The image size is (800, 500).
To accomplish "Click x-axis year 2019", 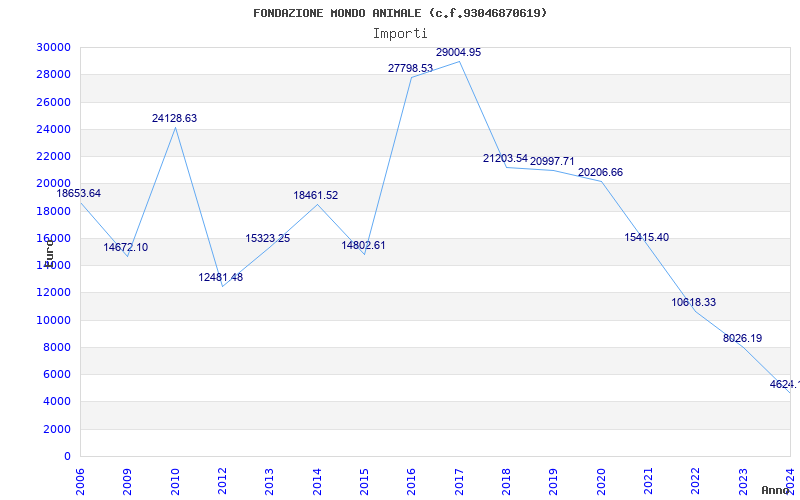I will [x=554, y=481].
